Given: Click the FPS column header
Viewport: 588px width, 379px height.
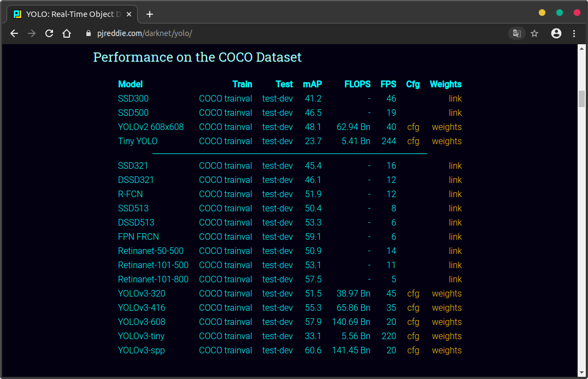Looking at the screenshot, I should click(x=388, y=84).
